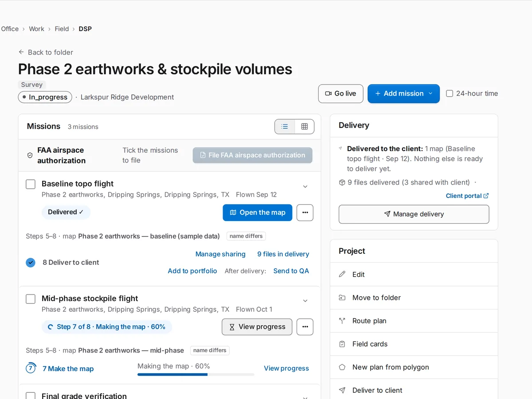Click the text 'Larkspur Ridge Development'
The image size is (532, 399).
tap(127, 97)
